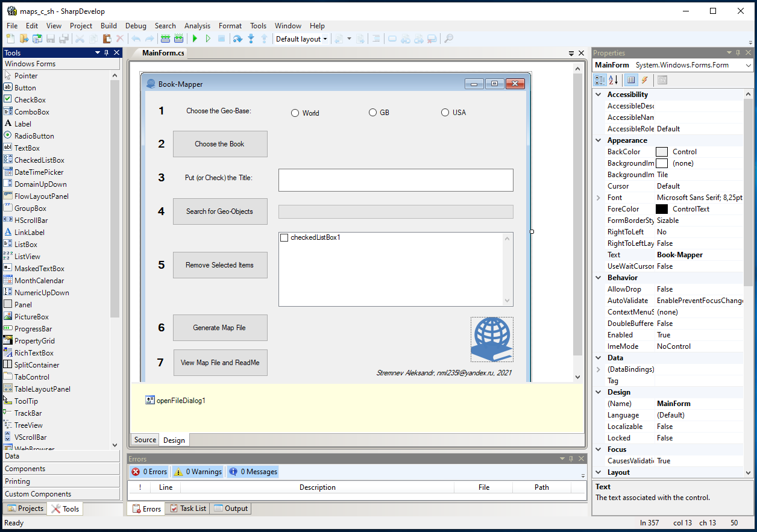Click the Properties list icon in Properties panel

tap(631, 80)
